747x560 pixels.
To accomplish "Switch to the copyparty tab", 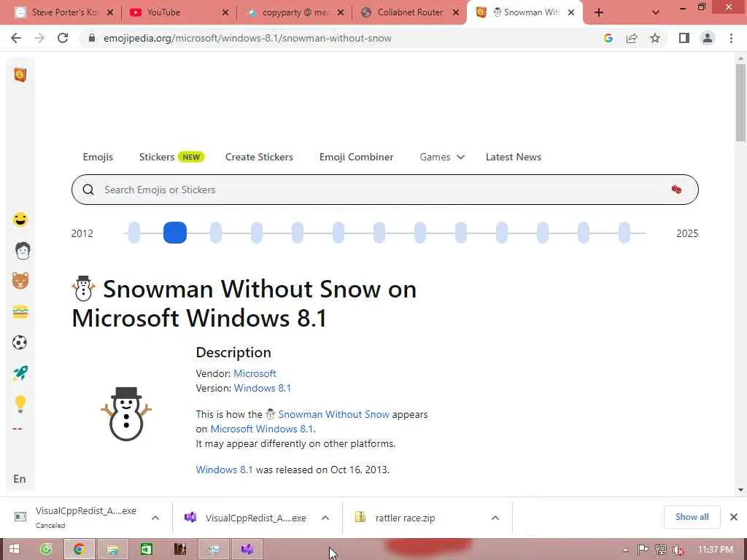I will click(295, 12).
